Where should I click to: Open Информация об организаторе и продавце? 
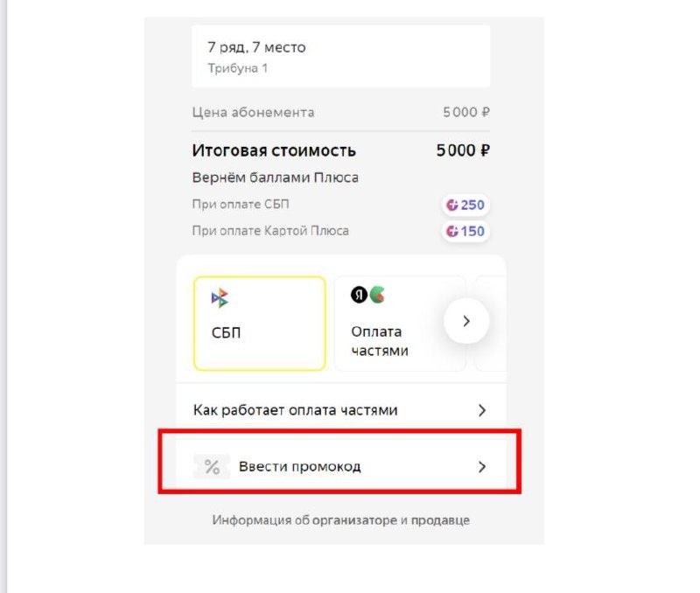pyautogui.click(x=339, y=520)
